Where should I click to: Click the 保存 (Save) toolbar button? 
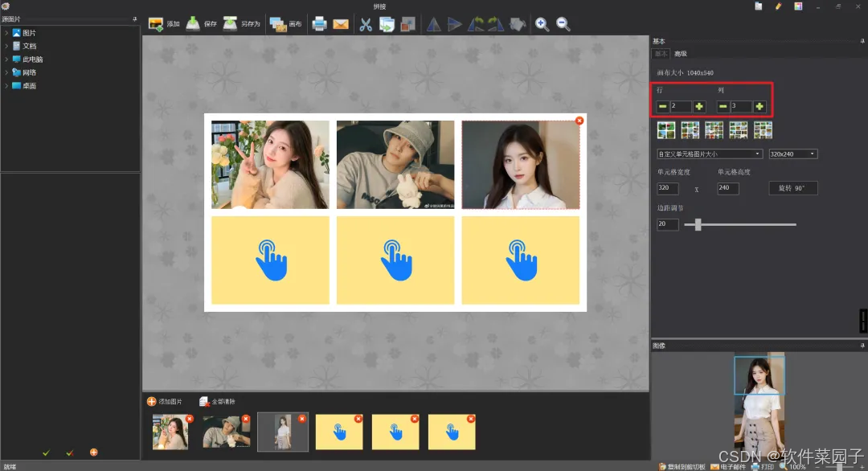[x=202, y=24]
